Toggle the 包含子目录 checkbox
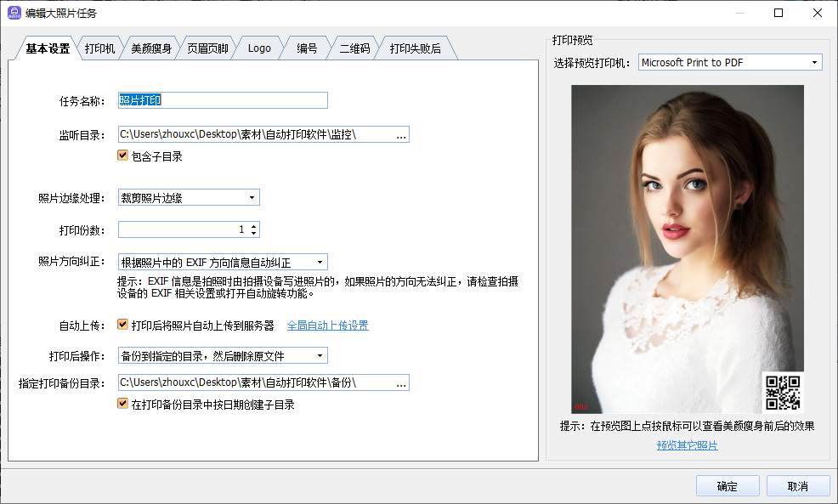The height and width of the screenshot is (504, 838). click(123, 156)
